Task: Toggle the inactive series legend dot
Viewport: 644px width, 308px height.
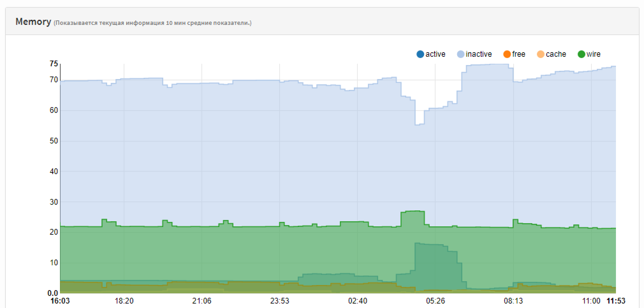Action: 461,54
